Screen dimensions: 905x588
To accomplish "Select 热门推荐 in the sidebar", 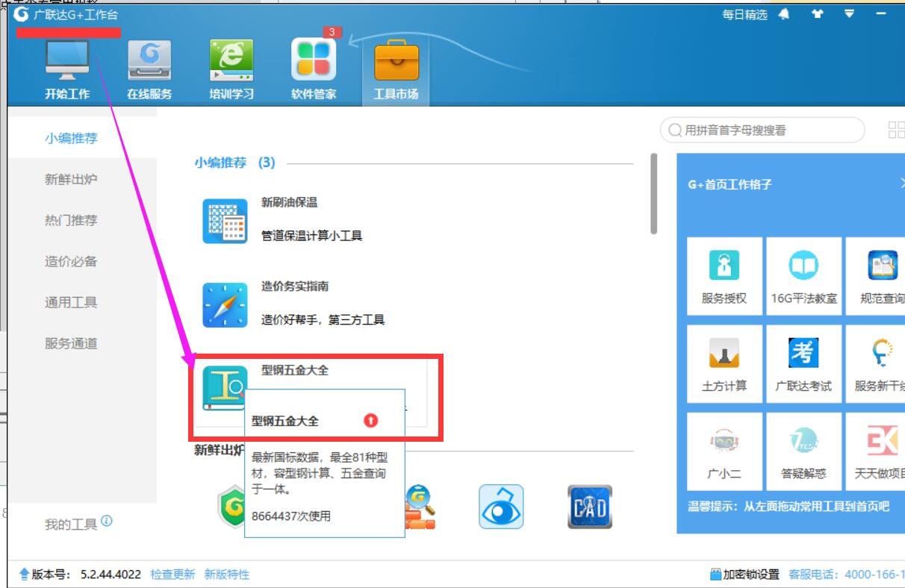I will 71,220.
